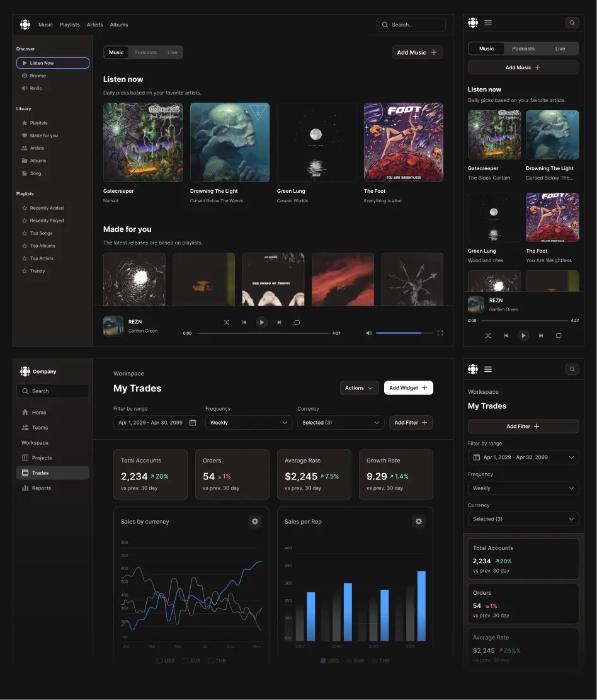The height and width of the screenshot is (700, 597).
Task: Click desktop music Search field
Action: (x=411, y=25)
